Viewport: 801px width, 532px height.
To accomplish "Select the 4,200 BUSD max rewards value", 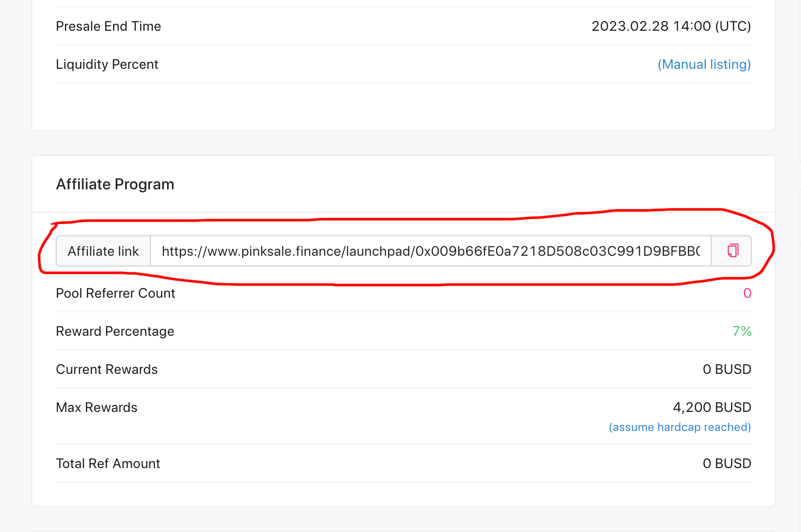I will (x=712, y=408).
